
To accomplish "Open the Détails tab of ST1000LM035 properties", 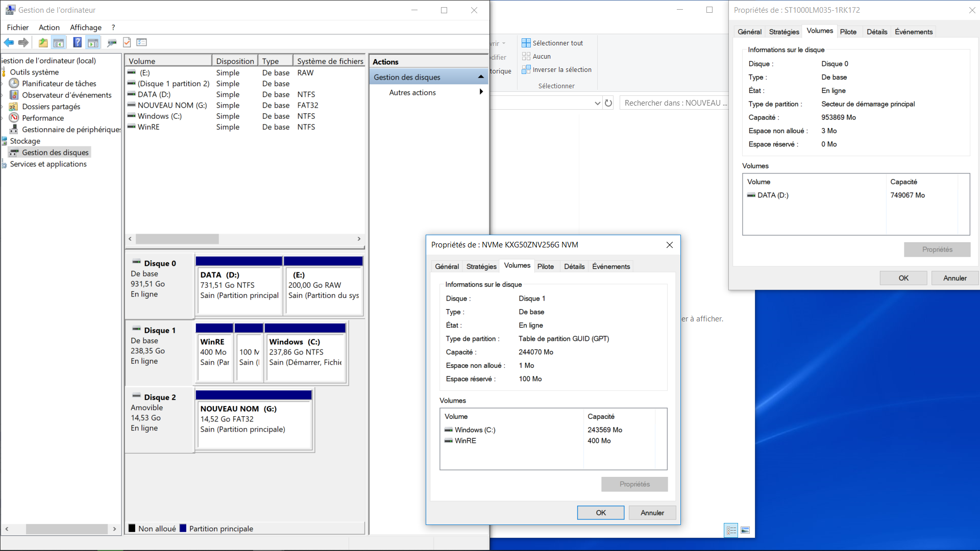I will pos(877,32).
